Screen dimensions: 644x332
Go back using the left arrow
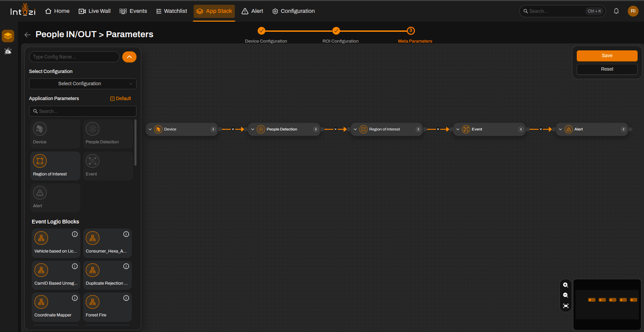click(x=28, y=34)
